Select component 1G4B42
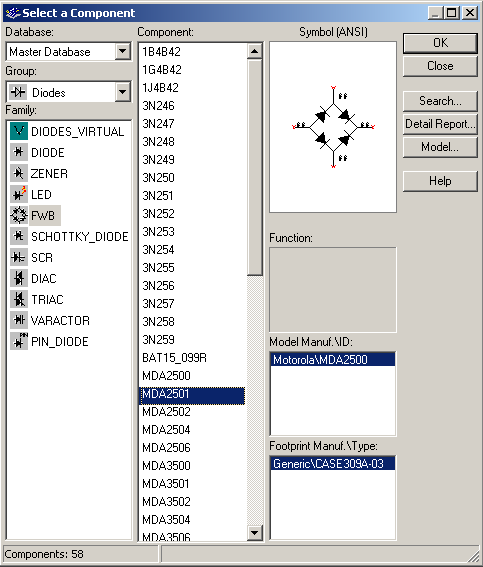483x567 pixels. 162,69
